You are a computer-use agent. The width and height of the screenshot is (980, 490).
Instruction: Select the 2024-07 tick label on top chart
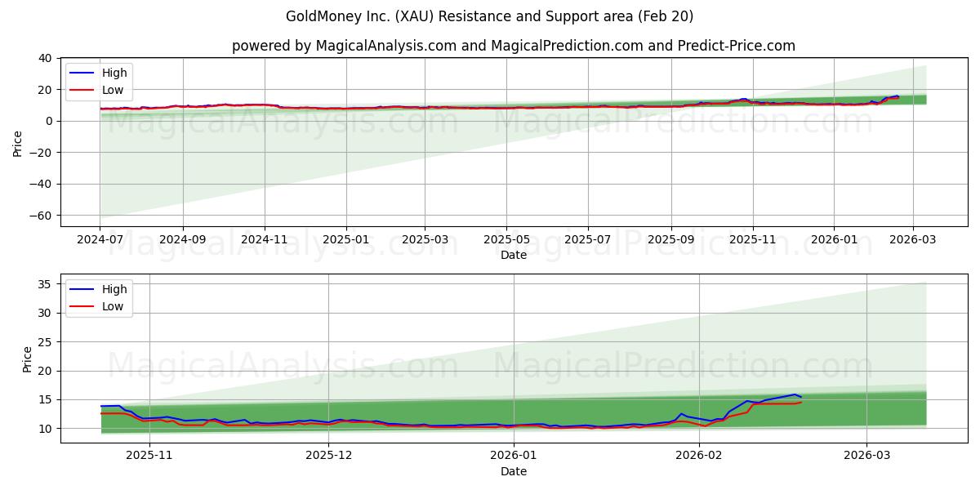(101, 237)
